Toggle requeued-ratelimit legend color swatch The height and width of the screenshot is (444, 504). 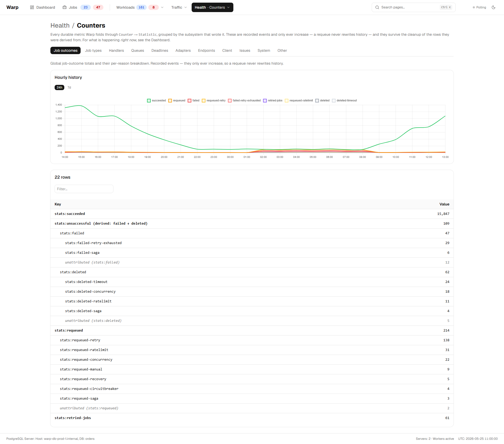pyautogui.click(x=287, y=101)
